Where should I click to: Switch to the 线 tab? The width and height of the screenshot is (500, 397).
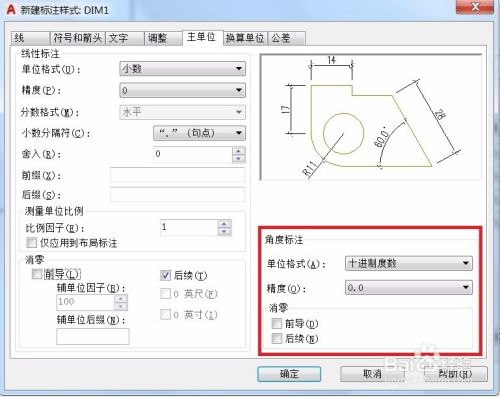click(30, 38)
